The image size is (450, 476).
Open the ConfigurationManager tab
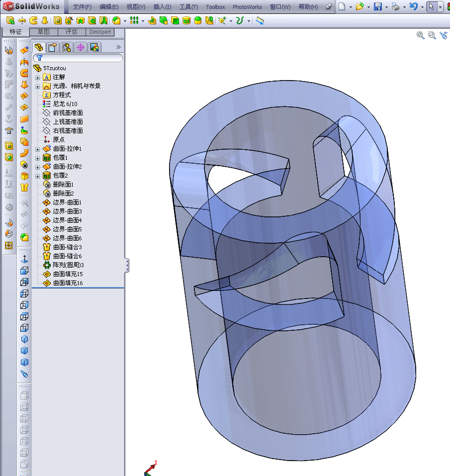67,47
